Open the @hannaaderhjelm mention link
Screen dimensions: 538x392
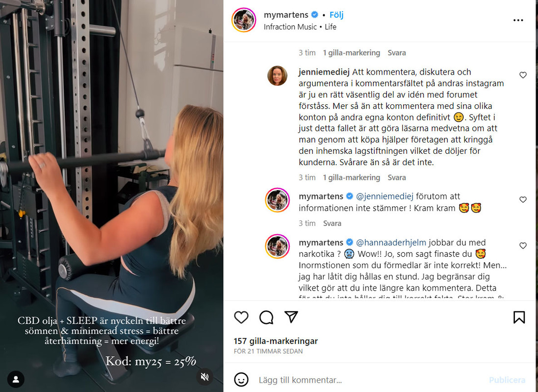tap(391, 243)
